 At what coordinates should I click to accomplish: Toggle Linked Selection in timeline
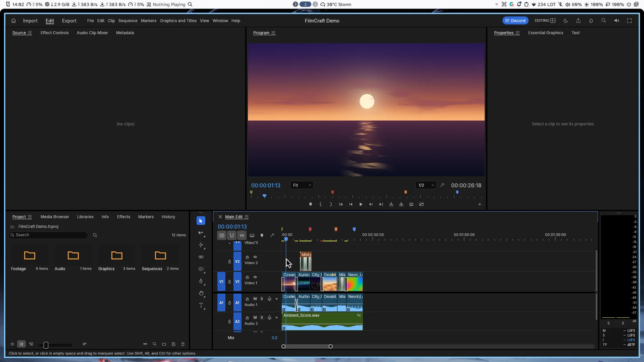[242, 235]
